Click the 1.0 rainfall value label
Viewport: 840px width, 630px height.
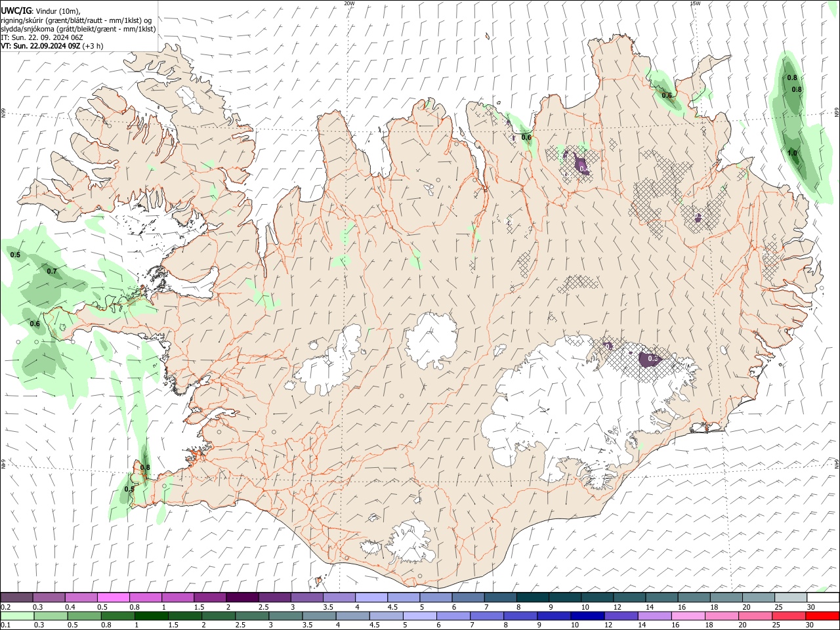coord(792,153)
